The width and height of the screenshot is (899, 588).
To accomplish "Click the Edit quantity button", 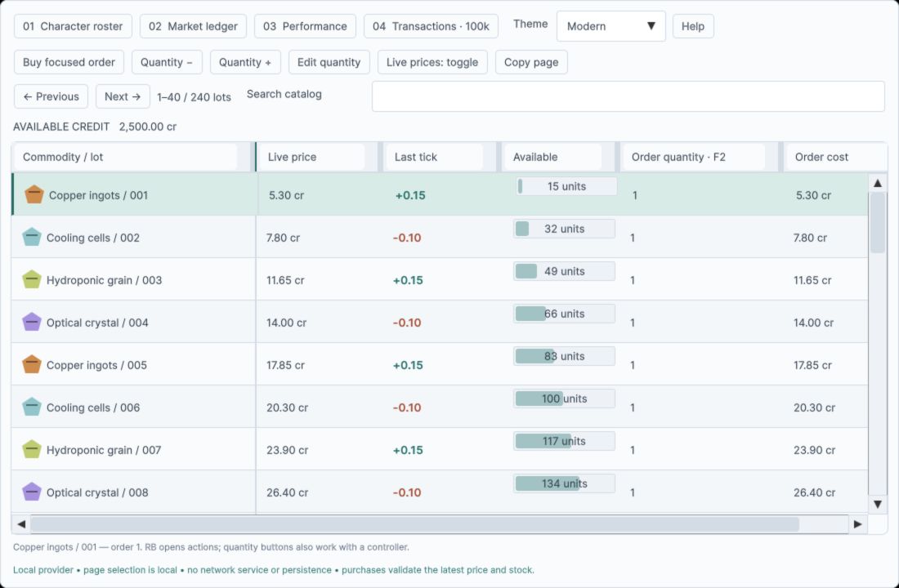I will (329, 62).
